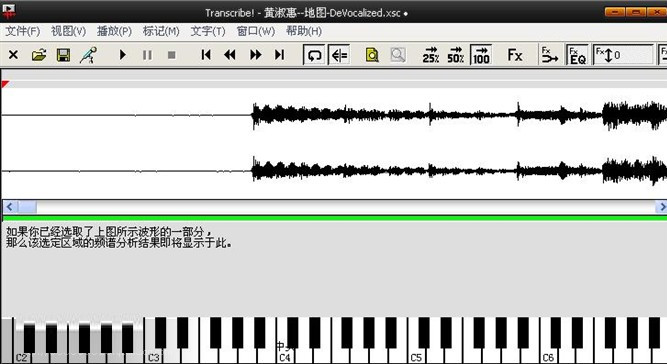Start playback with the play button
667x364 pixels.
coord(123,55)
